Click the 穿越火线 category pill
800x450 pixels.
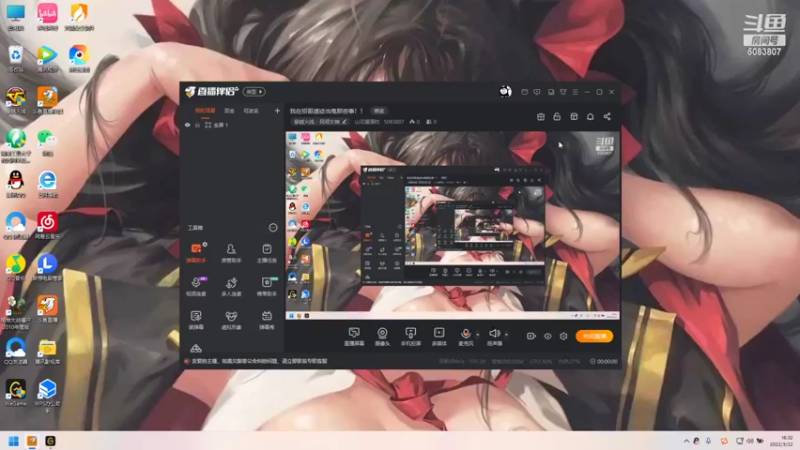pos(320,121)
